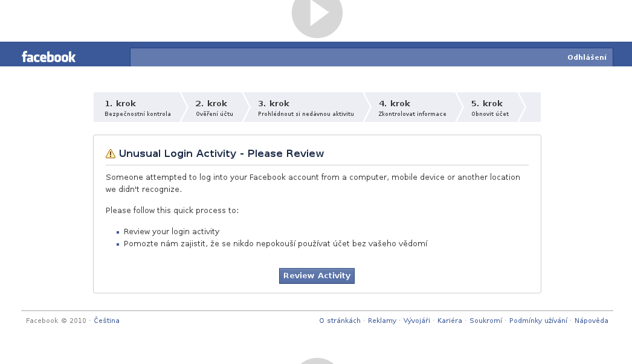Log out via the Odhlášení link

point(587,57)
